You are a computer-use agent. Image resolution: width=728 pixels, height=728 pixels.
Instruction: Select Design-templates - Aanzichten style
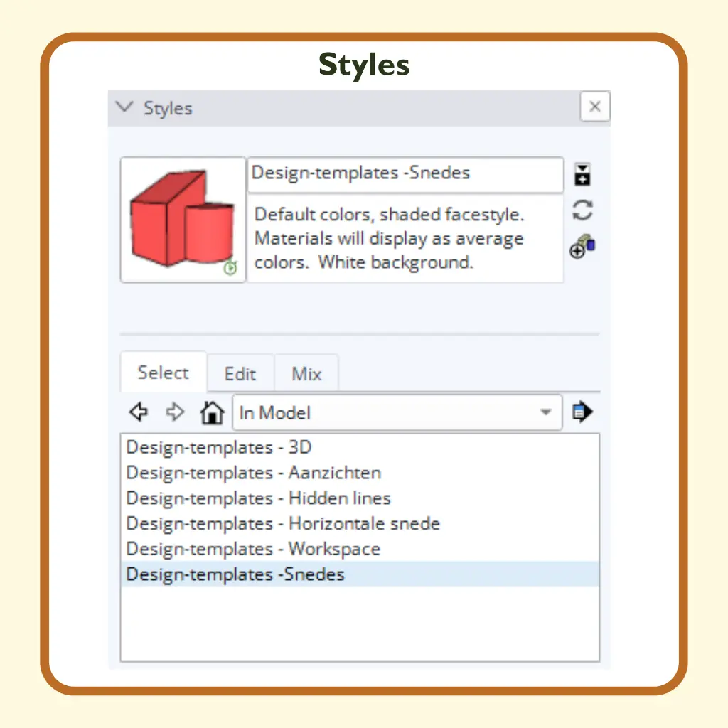[x=360, y=473]
